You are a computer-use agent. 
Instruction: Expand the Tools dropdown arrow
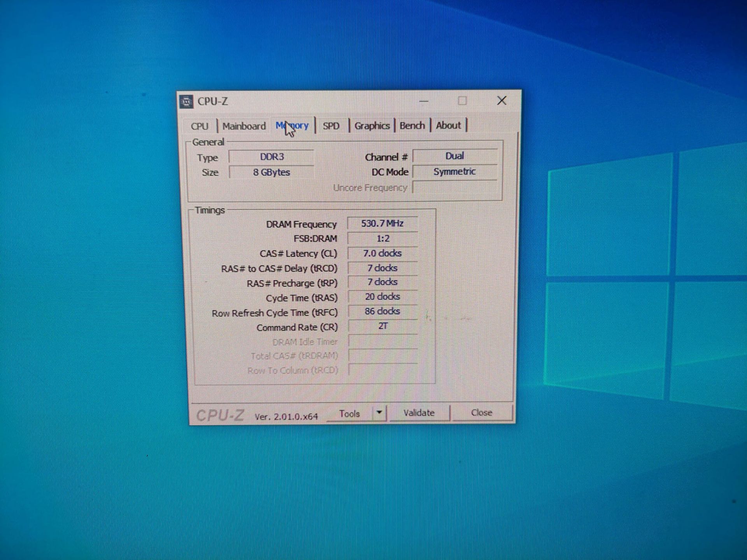click(x=379, y=413)
